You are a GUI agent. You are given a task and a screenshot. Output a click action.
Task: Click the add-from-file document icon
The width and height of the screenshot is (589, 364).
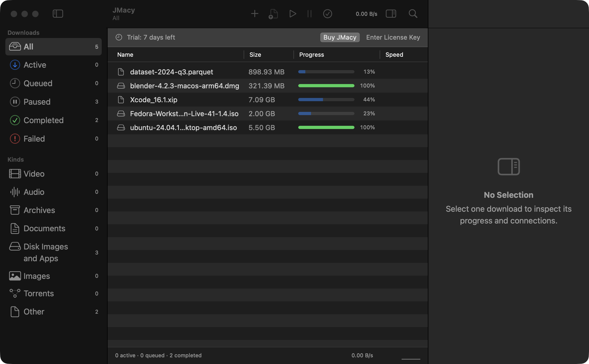[x=273, y=14]
